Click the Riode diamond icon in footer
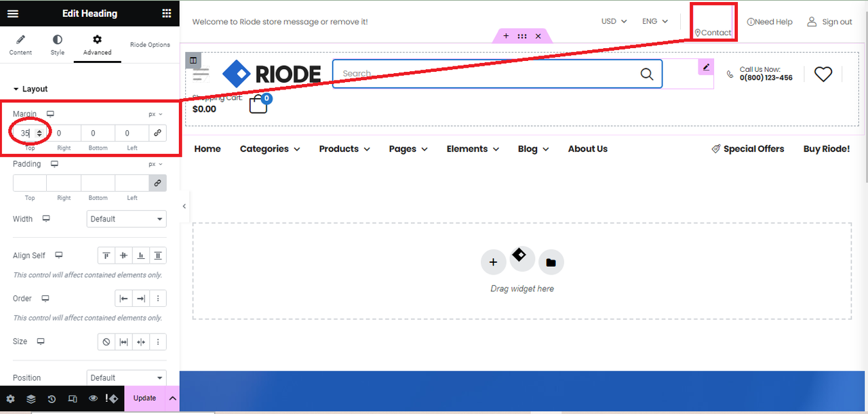 (112, 398)
